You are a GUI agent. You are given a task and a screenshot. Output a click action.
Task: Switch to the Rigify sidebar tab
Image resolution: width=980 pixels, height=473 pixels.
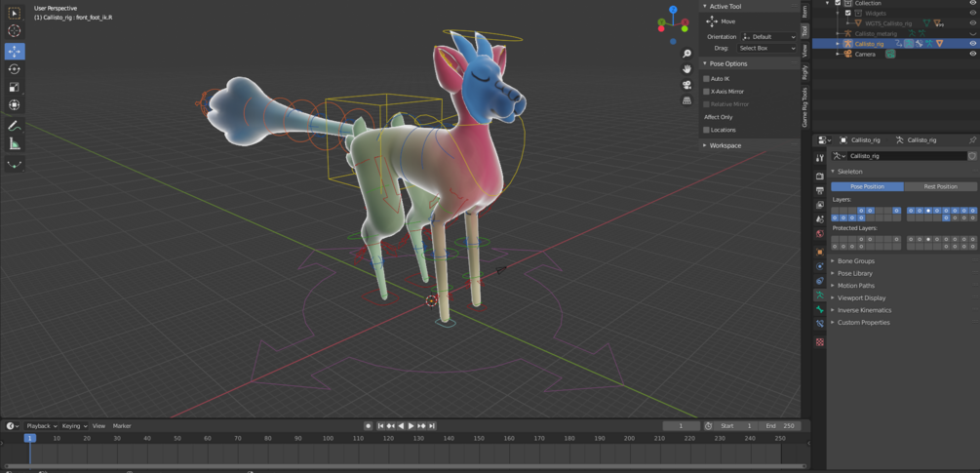click(x=805, y=72)
